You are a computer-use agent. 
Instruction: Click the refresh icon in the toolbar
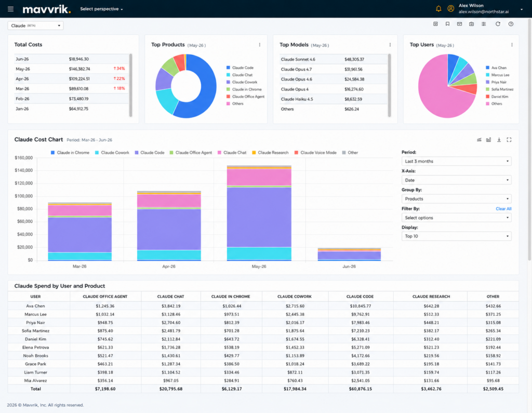point(498,24)
